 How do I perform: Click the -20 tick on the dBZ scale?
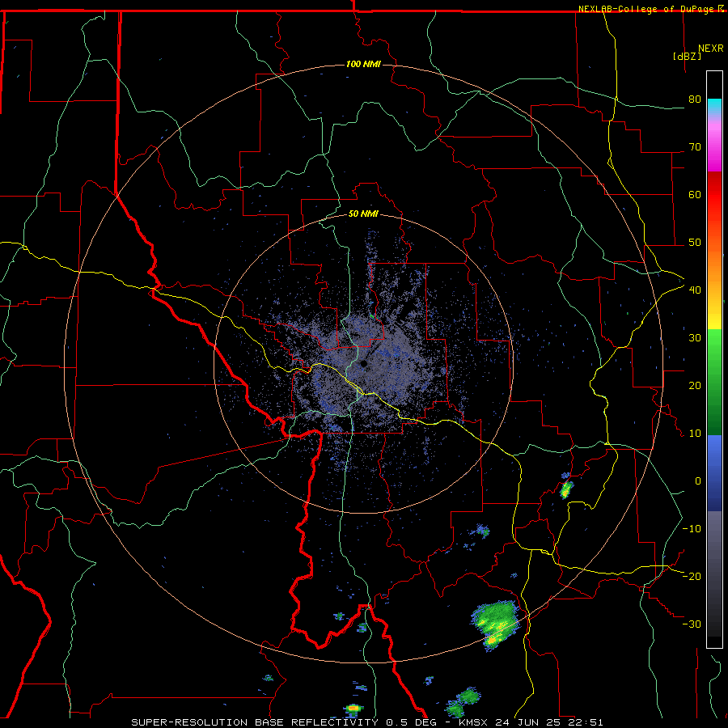tap(692, 576)
